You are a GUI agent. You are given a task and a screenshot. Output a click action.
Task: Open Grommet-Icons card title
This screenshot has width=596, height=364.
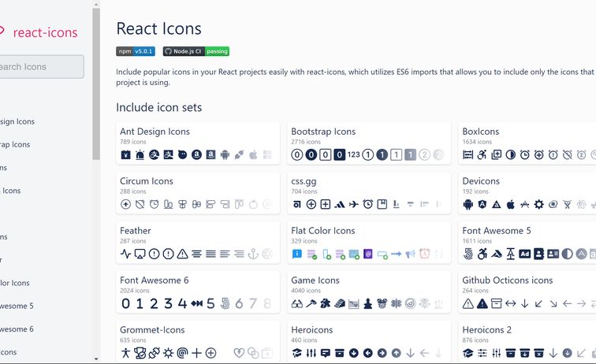point(152,330)
